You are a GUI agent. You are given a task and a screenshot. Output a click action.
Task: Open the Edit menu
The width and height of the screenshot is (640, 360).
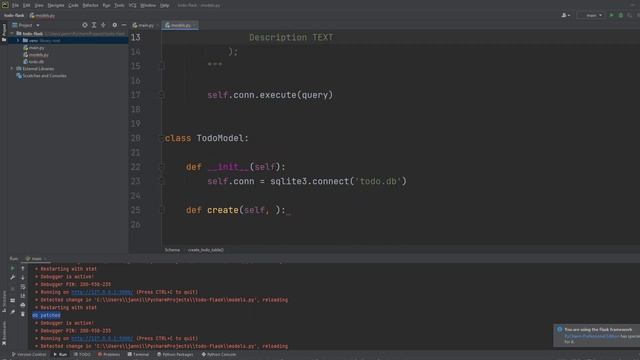pos(27,5)
